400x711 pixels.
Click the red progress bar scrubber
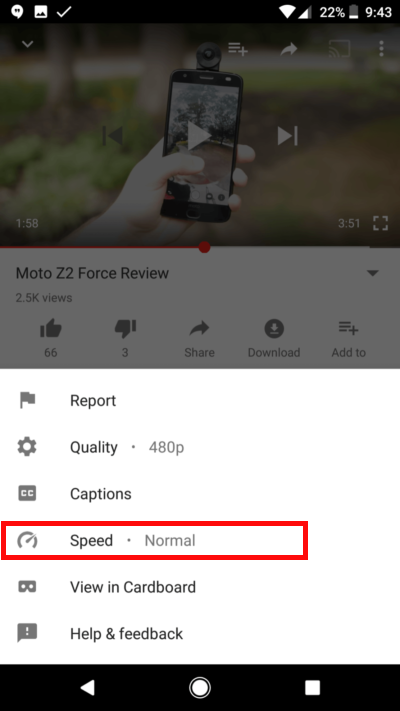click(x=204, y=247)
